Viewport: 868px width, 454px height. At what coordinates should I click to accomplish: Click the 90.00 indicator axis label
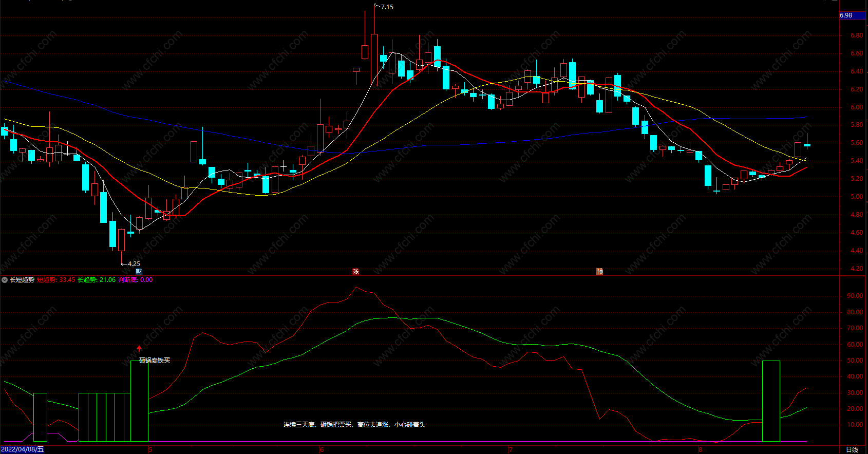855,296
